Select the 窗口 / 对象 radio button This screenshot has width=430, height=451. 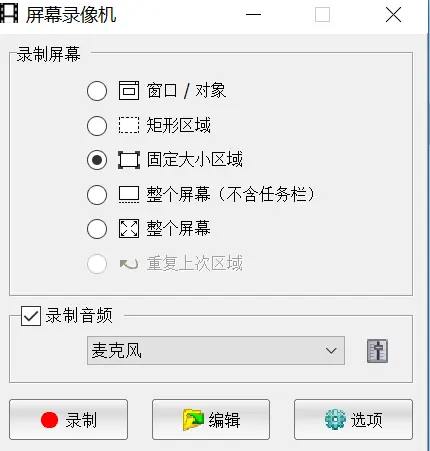pyautogui.click(x=97, y=91)
